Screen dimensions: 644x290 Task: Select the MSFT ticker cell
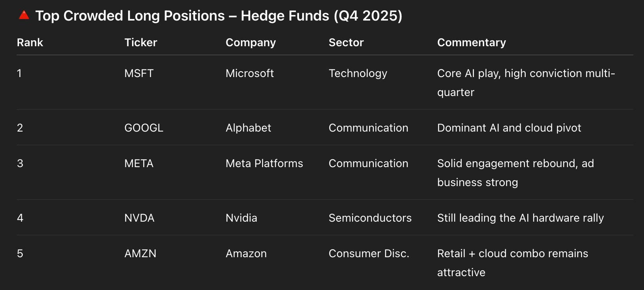pyautogui.click(x=139, y=73)
